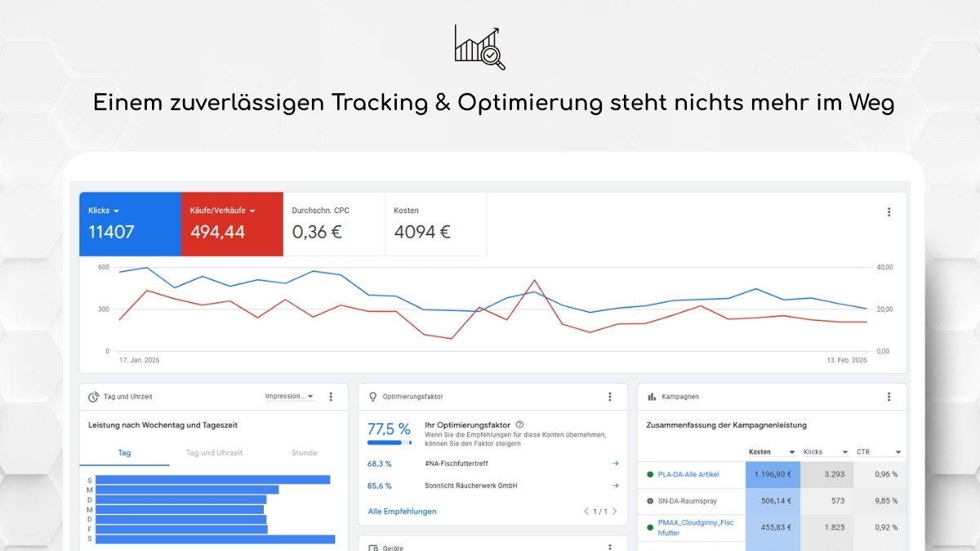Click the analytics chart logo at the top
Viewport: 980px width, 551px height.
coord(480,47)
